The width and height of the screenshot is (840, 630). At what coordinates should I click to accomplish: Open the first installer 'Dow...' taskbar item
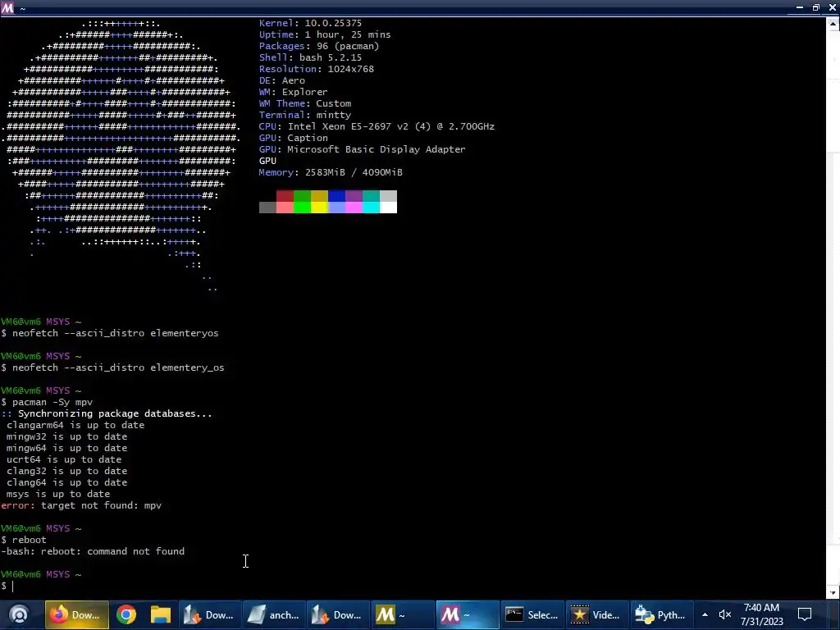click(209, 614)
